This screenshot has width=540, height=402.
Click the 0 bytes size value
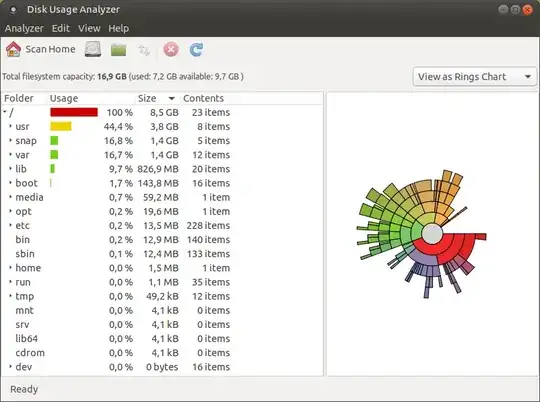pos(162,367)
